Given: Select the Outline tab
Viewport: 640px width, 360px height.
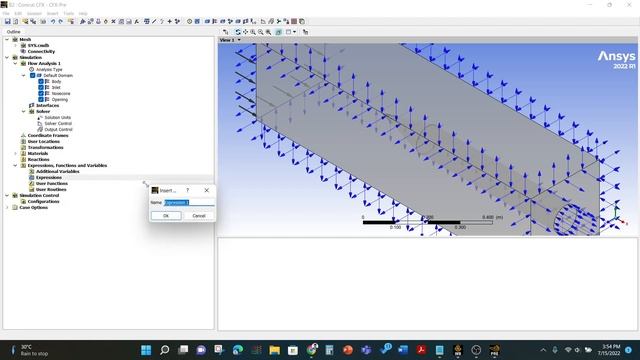Looking at the screenshot, I should [13, 31].
